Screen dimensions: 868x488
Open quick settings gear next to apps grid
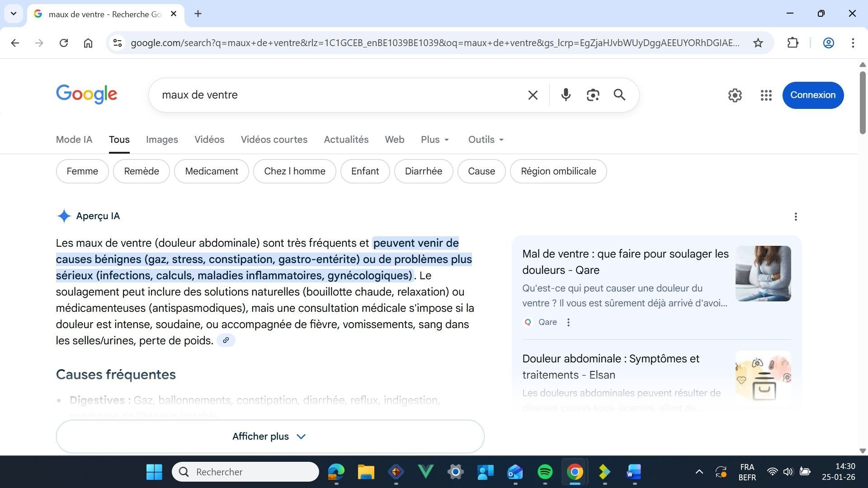tap(735, 95)
